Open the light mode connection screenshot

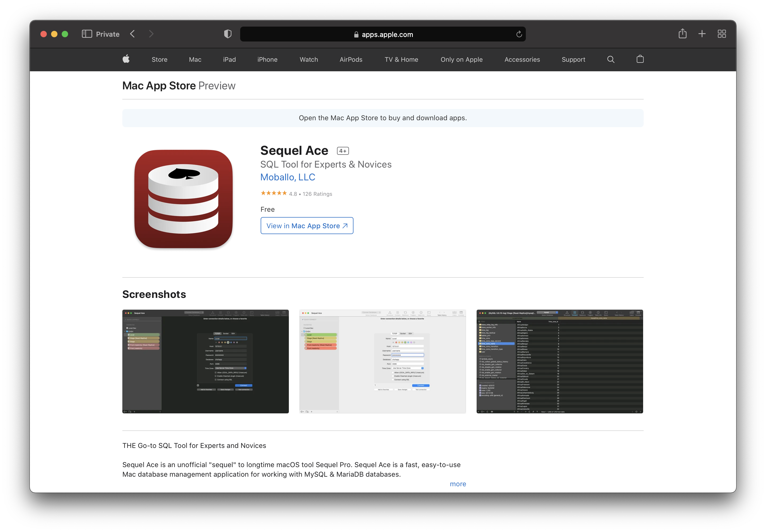point(382,361)
